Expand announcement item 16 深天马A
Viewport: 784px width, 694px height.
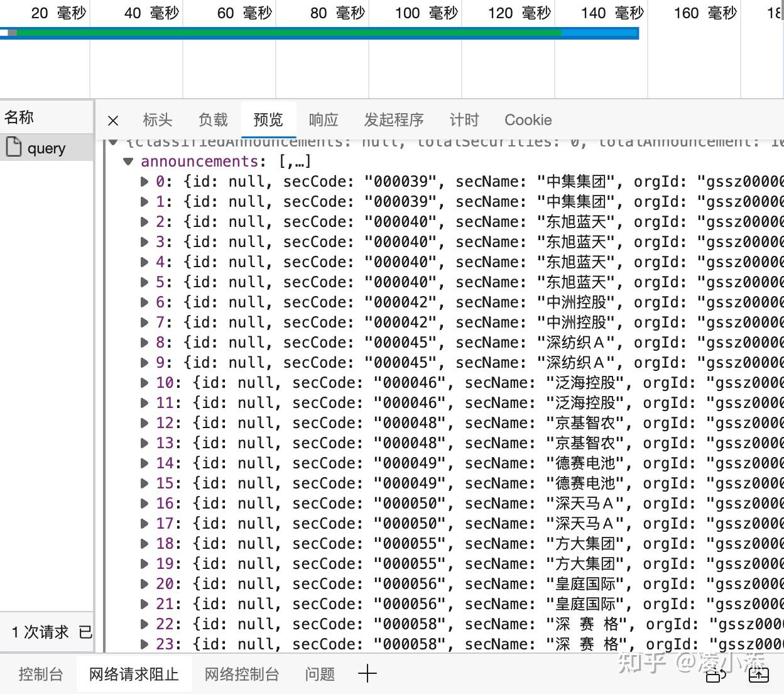pos(144,504)
